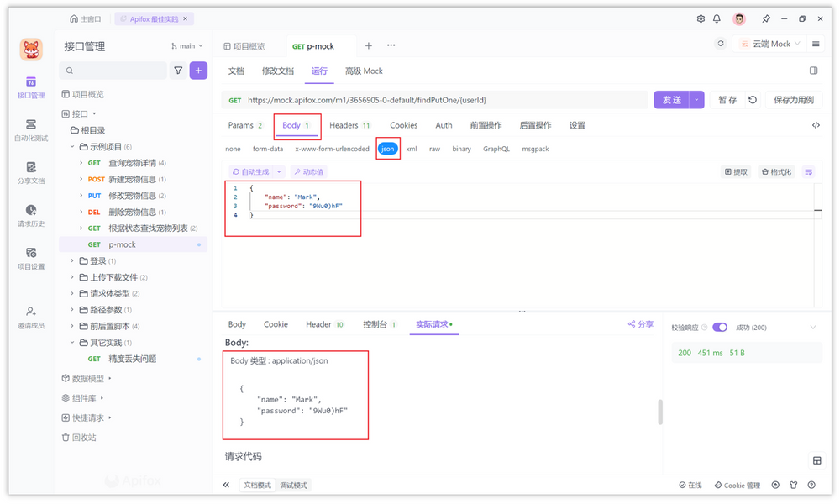Click the purple plus add button
Image resolution: width=840 pixels, height=504 pixels.
[x=198, y=71]
